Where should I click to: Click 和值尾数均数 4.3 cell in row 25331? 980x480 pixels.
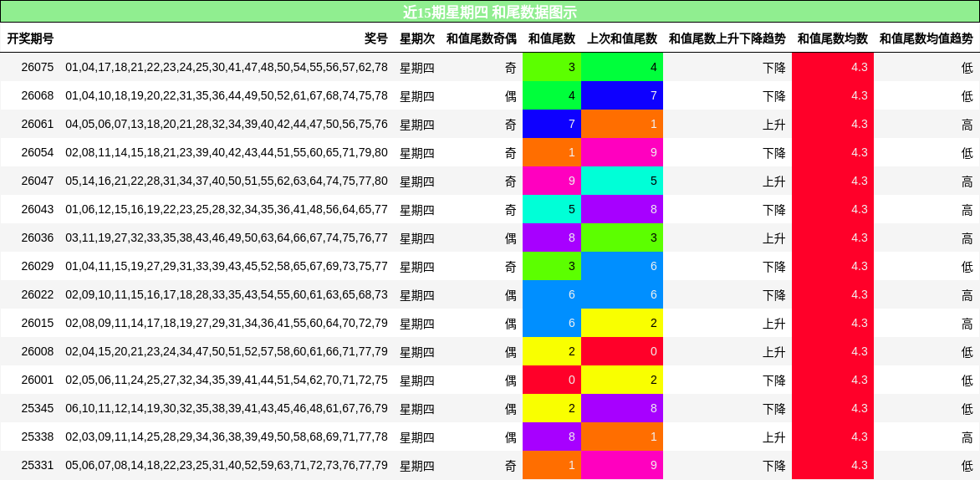833,465
